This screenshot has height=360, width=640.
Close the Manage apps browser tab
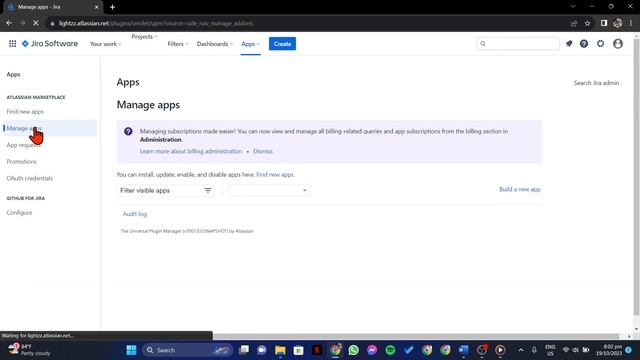point(96,7)
